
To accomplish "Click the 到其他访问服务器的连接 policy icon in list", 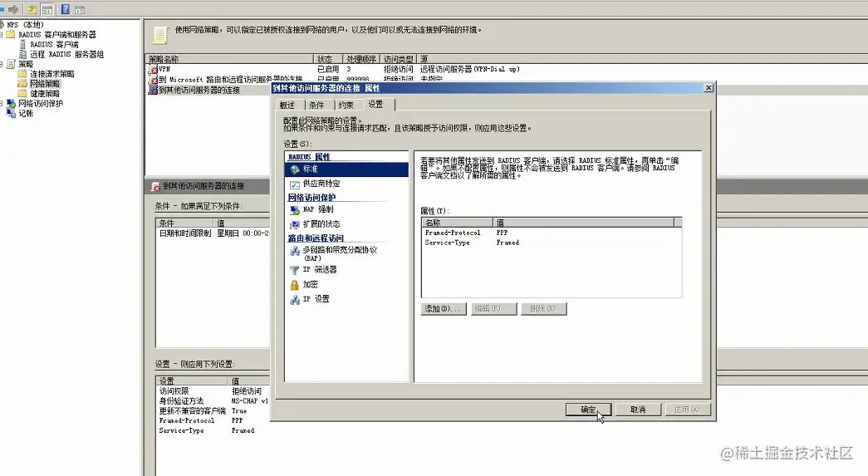I will [153, 90].
